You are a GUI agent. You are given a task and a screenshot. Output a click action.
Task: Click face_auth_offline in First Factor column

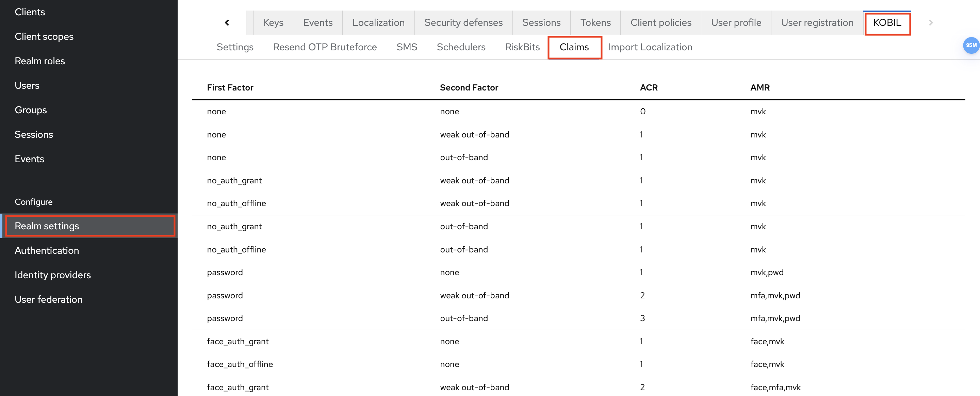(240, 364)
